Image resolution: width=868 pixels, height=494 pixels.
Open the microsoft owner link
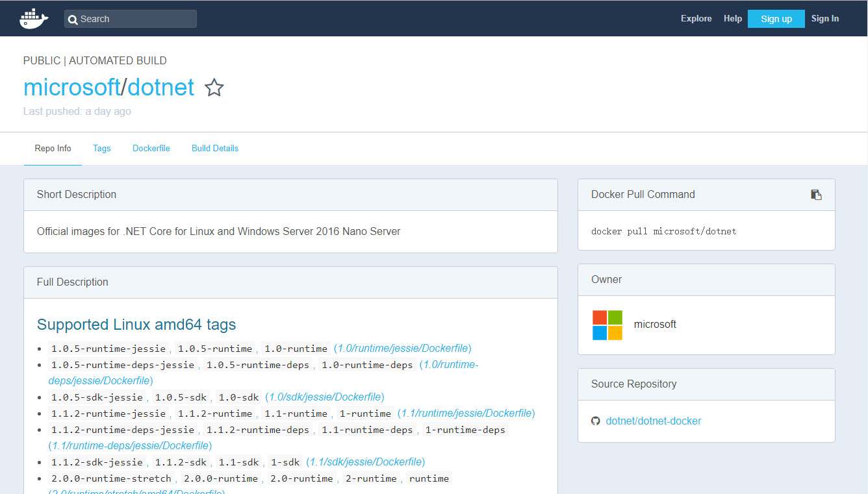pyautogui.click(x=655, y=325)
